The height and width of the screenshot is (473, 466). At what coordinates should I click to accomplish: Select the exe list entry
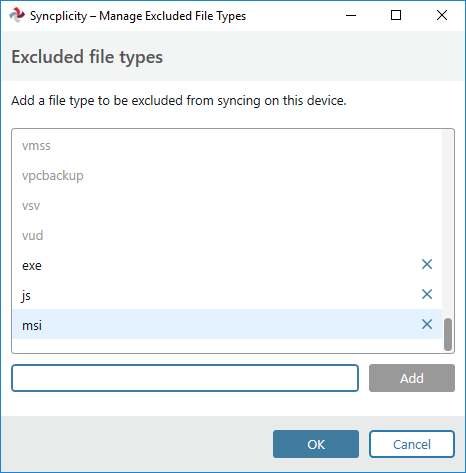(x=227, y=266)
